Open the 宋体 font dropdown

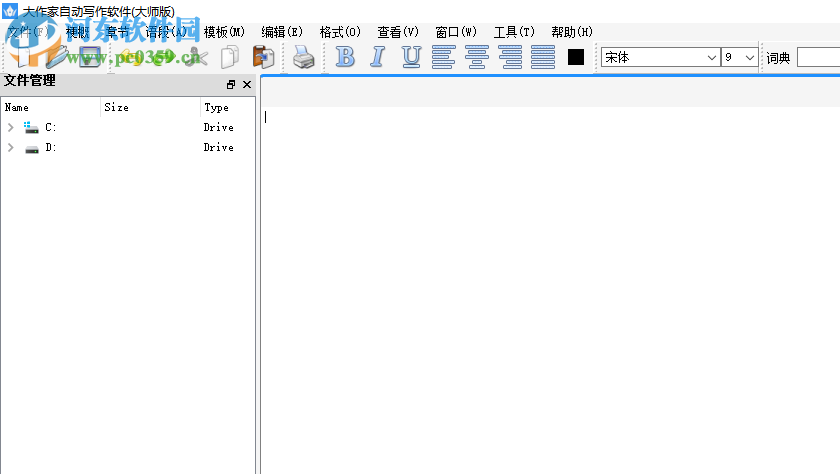[x=660, y=57]
